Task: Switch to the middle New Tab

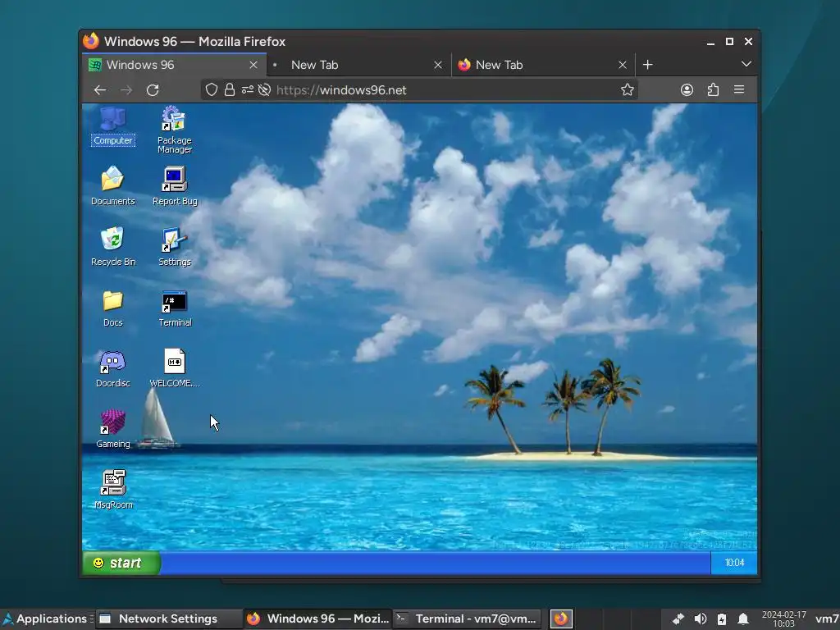Action: coord(359,65)
